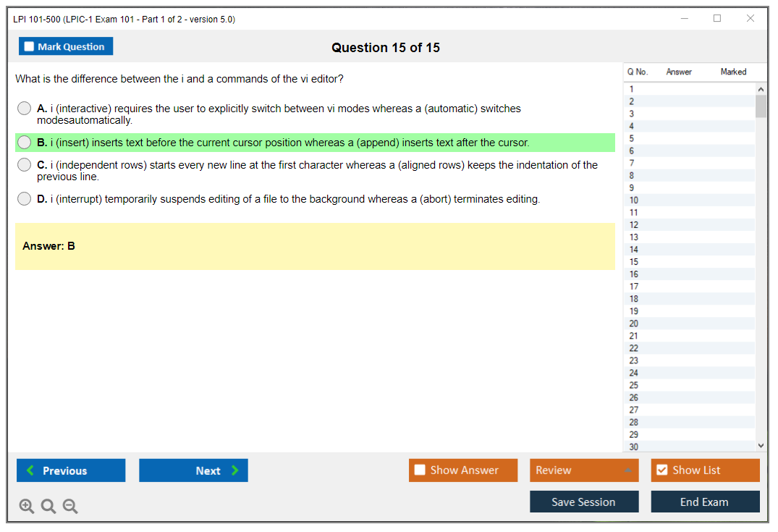The height and width of the screenshot is (532, 778).
Task: Click the green left arrow on Previous
Action: coord(30,470)
